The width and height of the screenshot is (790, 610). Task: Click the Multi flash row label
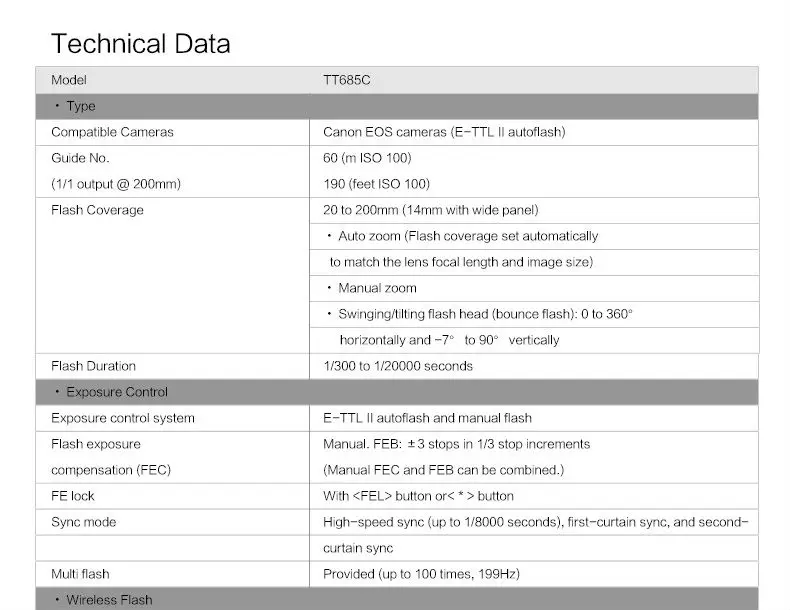click(x=80, y=574)
